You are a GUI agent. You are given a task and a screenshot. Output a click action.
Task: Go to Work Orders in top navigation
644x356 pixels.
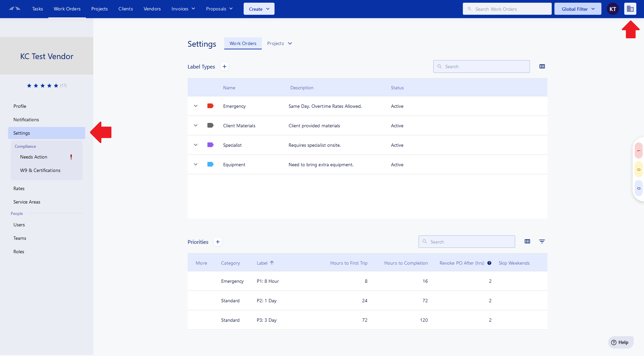(67, 9)
